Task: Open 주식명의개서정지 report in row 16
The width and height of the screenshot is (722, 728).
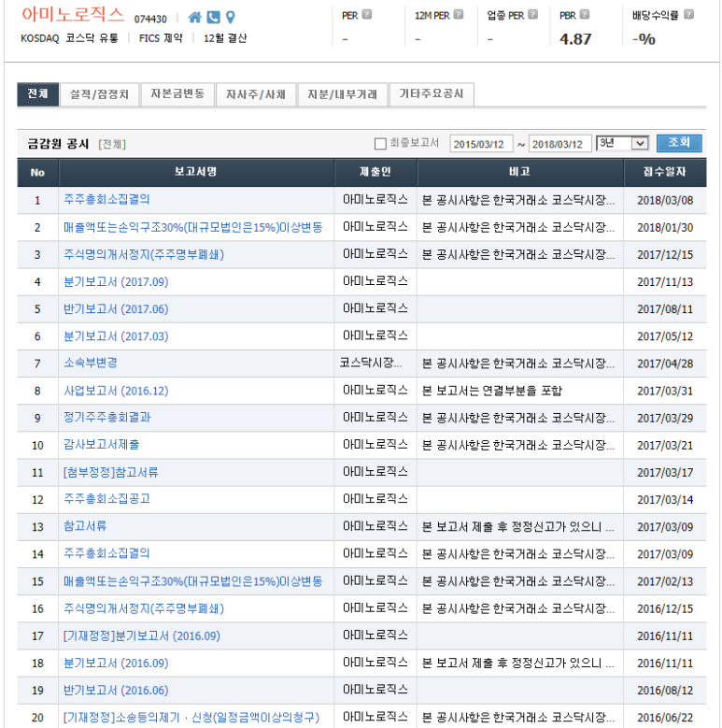Action: [x=144, y=608]
